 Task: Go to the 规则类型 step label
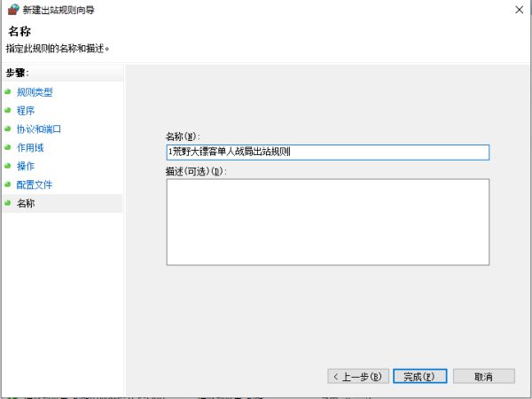tap(34, 91)
